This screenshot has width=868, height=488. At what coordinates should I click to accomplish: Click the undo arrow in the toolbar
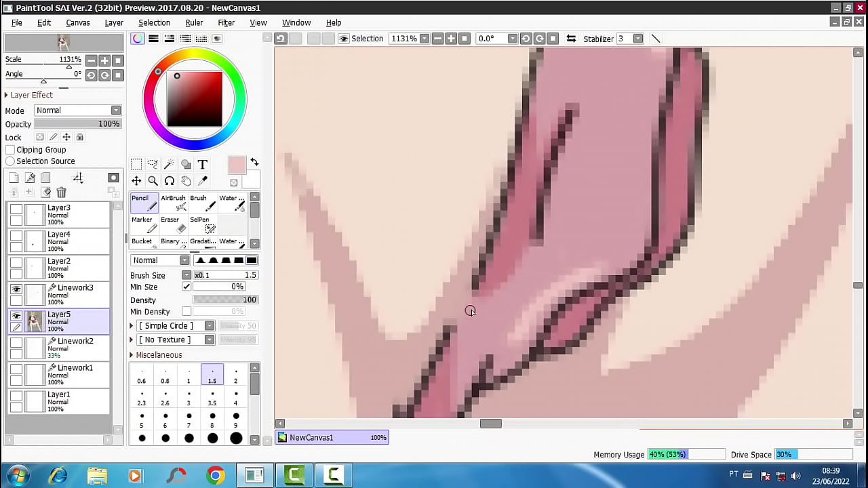(x=280, y=39)
